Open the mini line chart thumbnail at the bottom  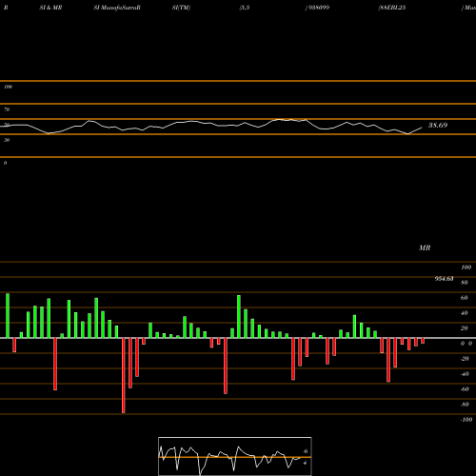pyautogui.click(x=235, y=456)
